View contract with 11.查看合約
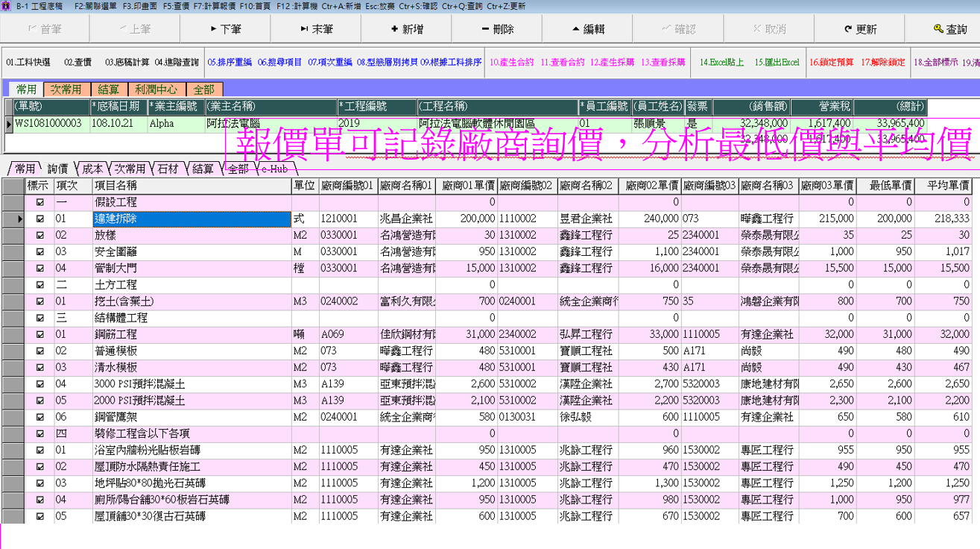This screenshot has width=980, height=549. [562, 63]
